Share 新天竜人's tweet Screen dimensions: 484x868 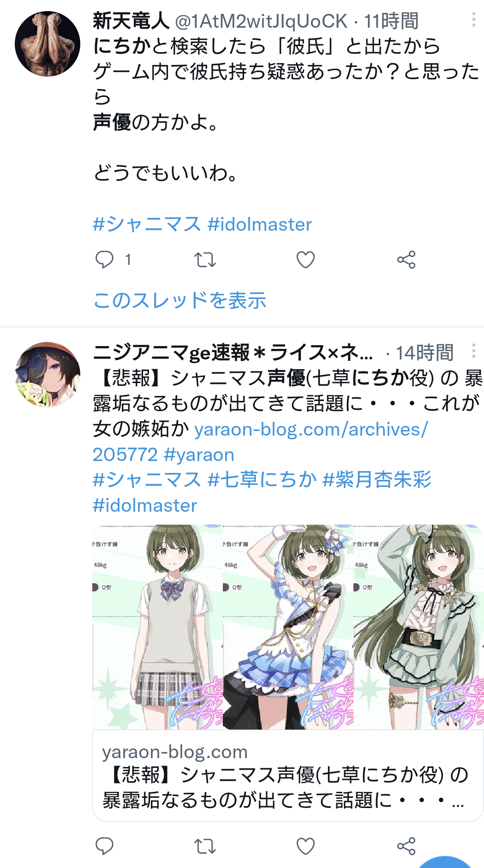pos(406,260)
